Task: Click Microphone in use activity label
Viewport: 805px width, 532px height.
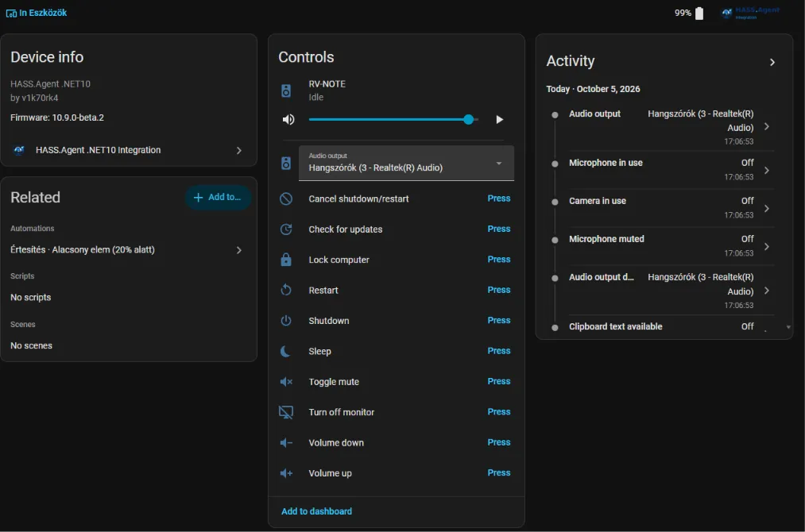Action: (x=606, y=163)
